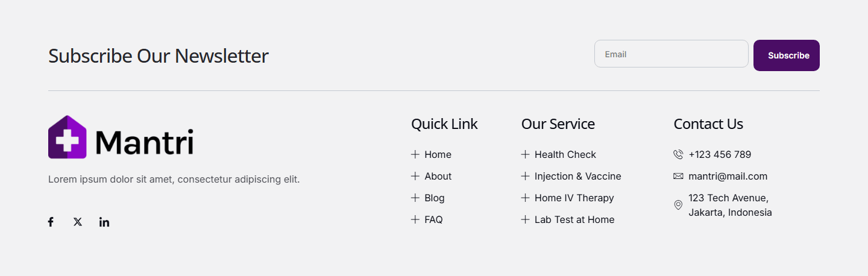Click the envelope icon beside mantri@mail.com
The width and height of the screenshot is (868, 276).
click(x=678, y=177)
